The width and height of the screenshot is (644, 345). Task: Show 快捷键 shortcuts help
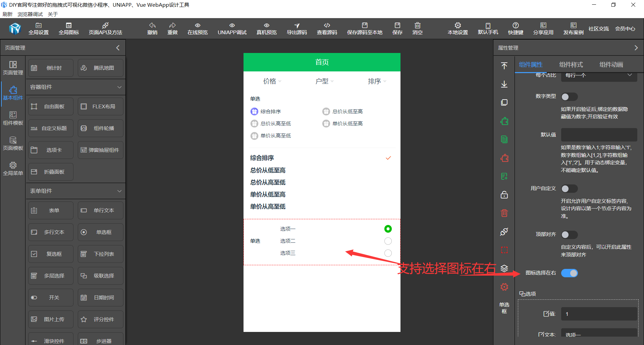[x=516, y=29]
